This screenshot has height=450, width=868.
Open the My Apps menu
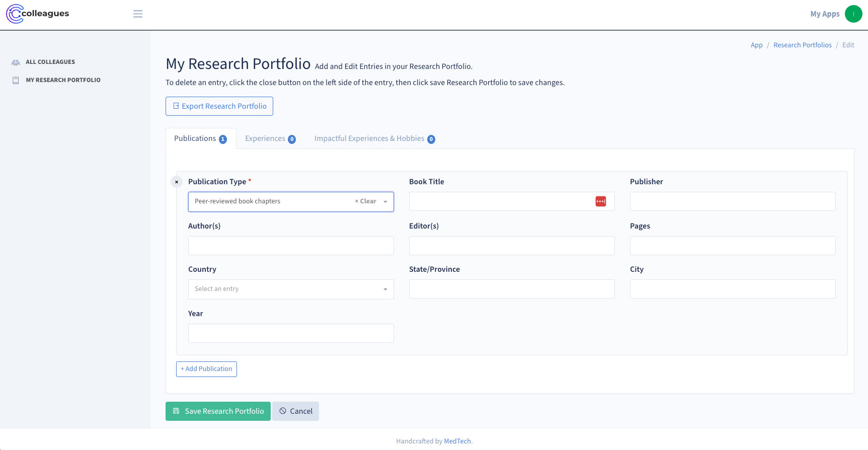pos(825,14)
